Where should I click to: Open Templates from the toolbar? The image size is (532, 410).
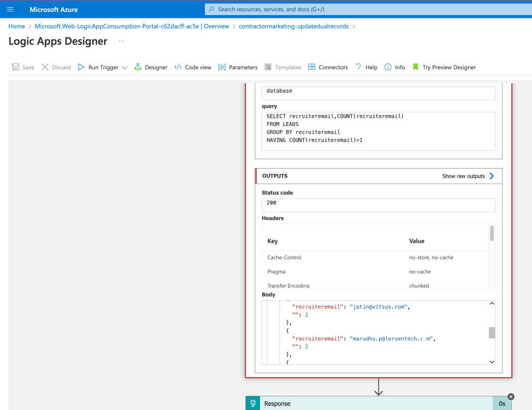283,67
